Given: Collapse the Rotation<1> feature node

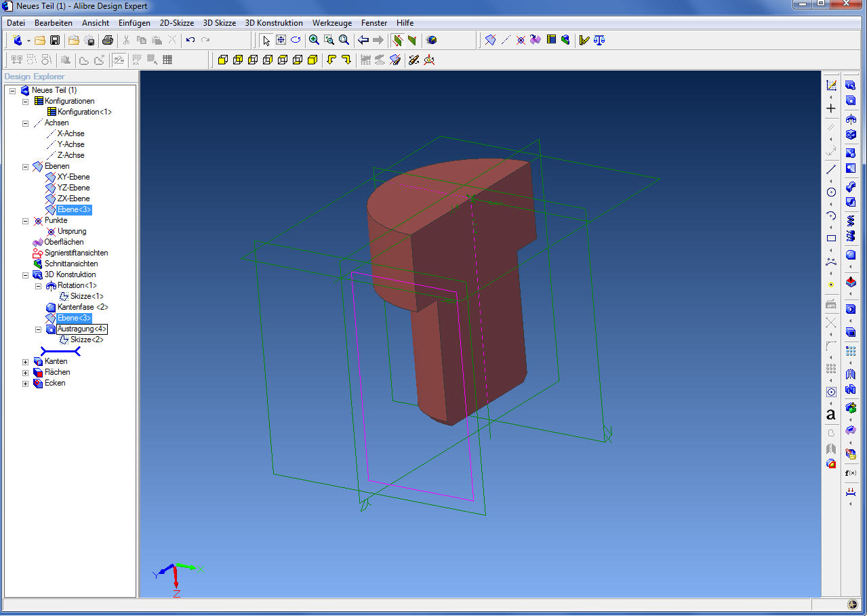Looking at the screenshot, I should click(38, 285).
